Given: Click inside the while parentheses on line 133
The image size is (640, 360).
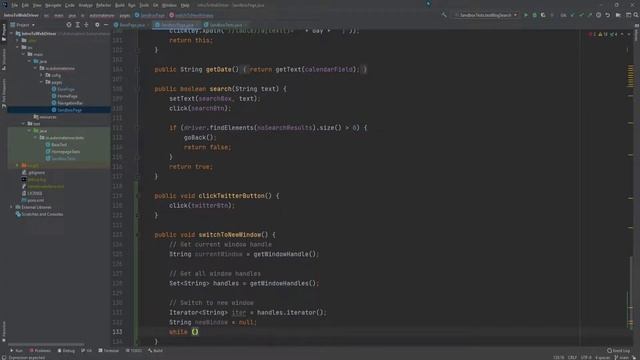Looking at the screenshot, I should [195, 332].
